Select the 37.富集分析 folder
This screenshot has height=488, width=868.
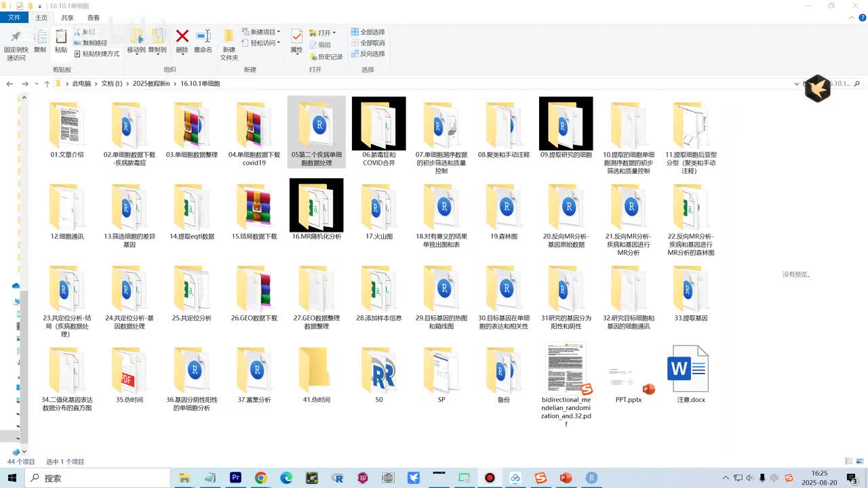(x=254, y=374)
